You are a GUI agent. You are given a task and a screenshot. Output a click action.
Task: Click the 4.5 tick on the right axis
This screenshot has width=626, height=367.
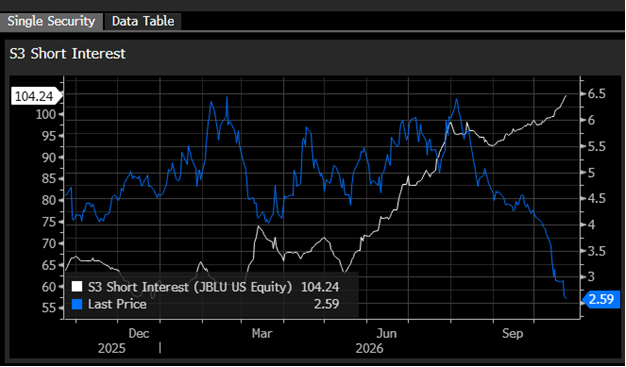pyautogui.click(x=597, y=199)
